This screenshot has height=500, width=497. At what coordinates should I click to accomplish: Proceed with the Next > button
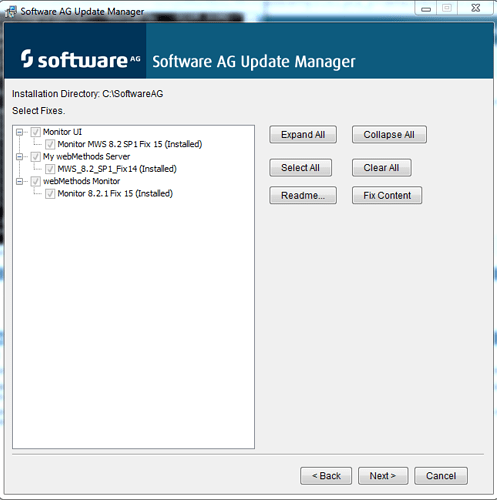[383, 476]
